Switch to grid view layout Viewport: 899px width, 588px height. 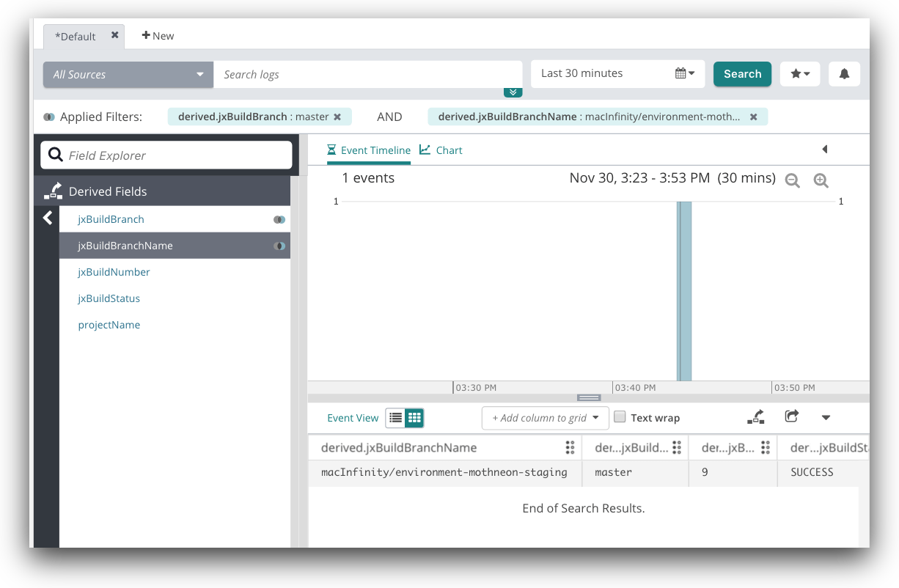coord(414,418)
